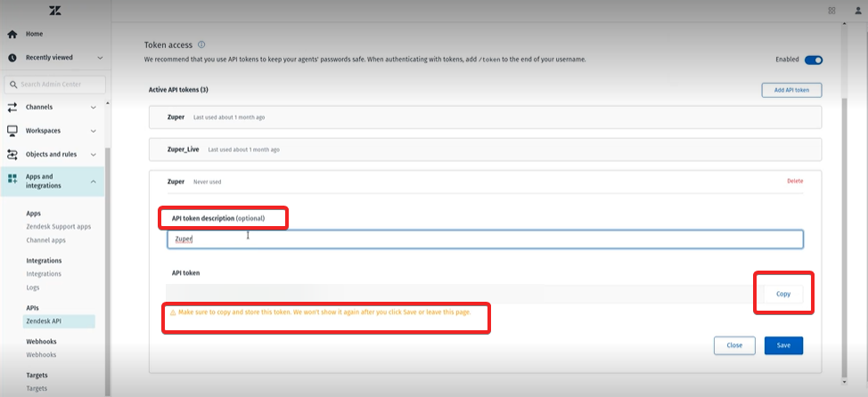The image size is (868, 397).
Task: Click the API token description field
Action: click(485, 239)
